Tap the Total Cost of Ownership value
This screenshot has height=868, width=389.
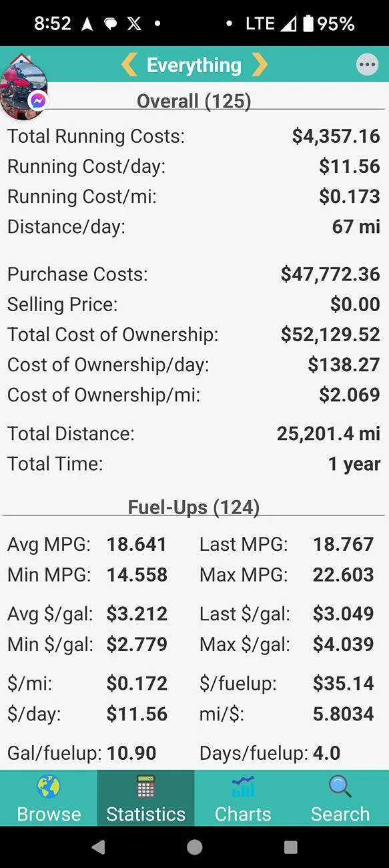pyautogui.click(x=330, y=335)
